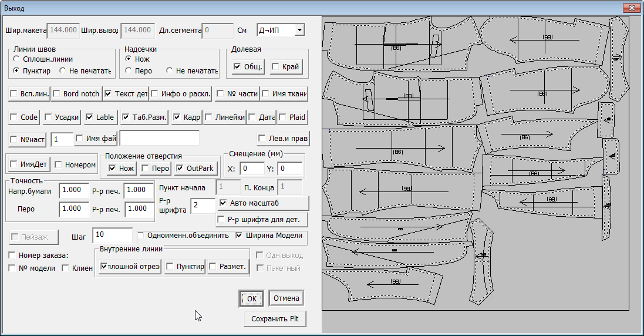Viewport: 644px width, 336px height.
Task: Click the Шаг step input field
Action: pyautogui.click(x=112, y=235)
